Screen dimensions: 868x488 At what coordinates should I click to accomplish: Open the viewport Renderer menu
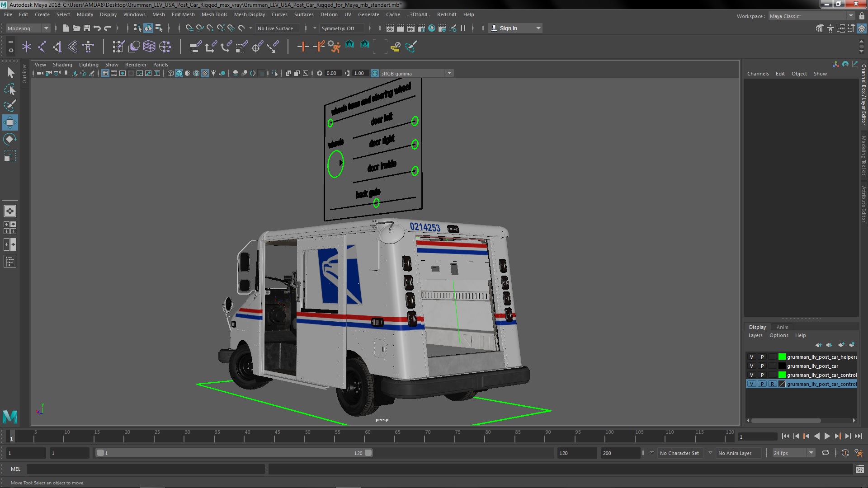pos(136,65)
